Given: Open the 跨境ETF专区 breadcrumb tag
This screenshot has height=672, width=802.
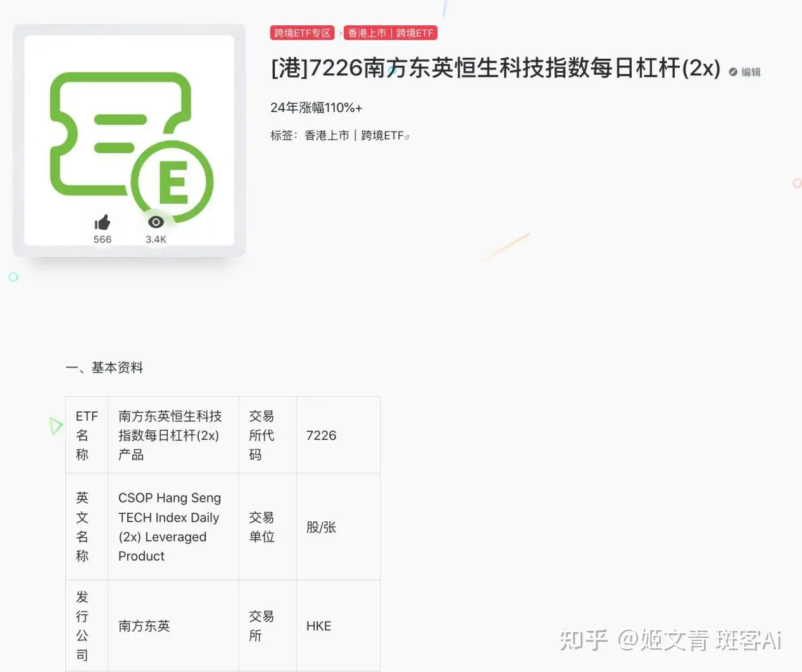Looking at the screenshot, I should [x=303, y=33].
